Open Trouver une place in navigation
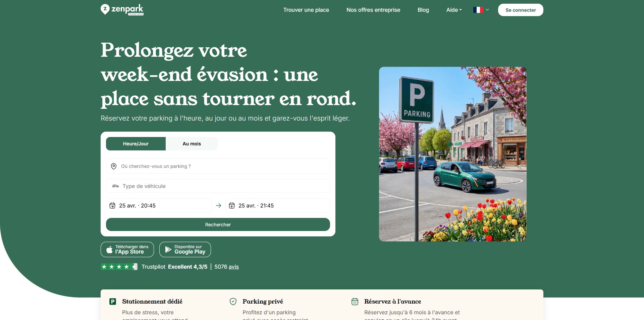The width and height of the screenshot is (644, 320). tap(306, 10)
